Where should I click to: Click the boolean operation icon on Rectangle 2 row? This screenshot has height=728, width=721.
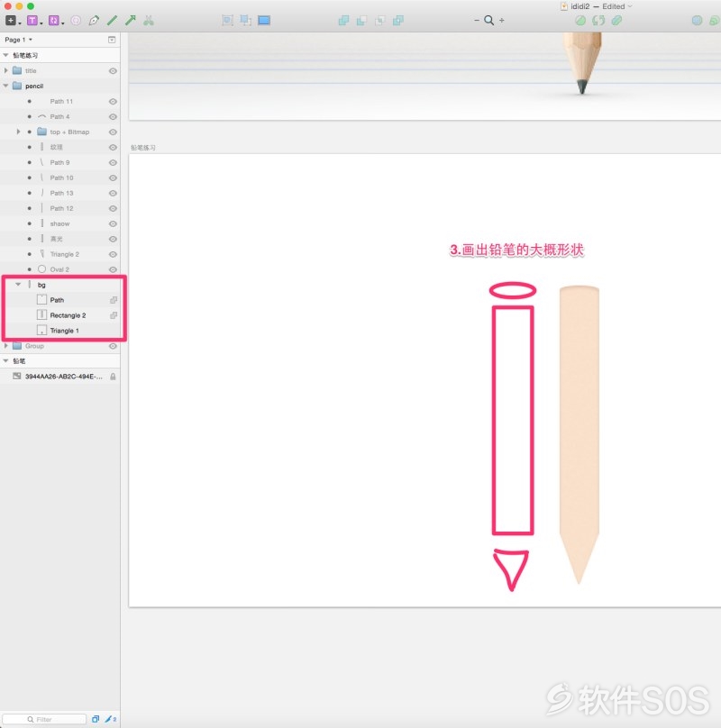114,315
